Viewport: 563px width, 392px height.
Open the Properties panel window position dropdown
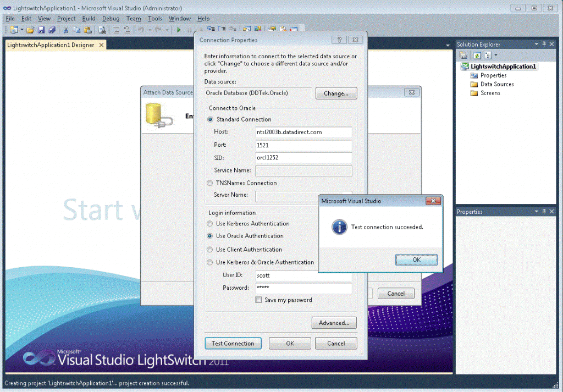tap(537, 212)
